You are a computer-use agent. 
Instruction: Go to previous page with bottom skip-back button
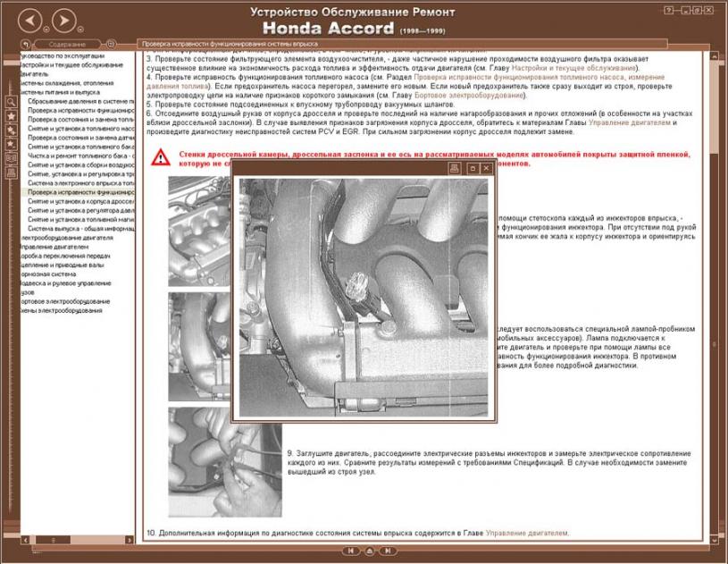[351, 551]
